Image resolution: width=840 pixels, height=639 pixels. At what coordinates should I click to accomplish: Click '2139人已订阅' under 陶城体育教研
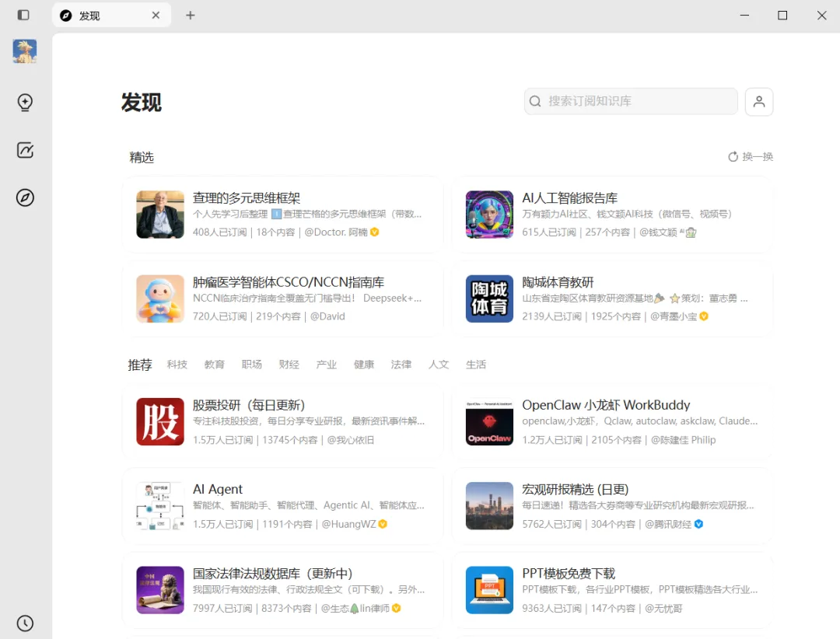tap(551, 316)
